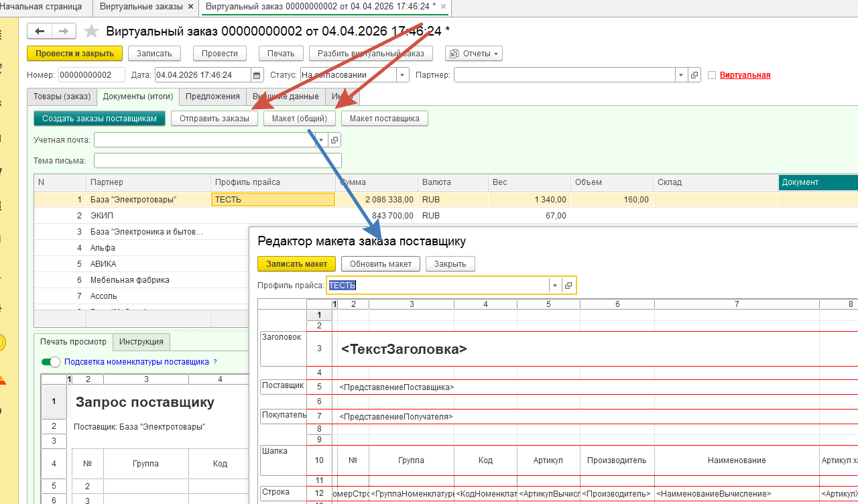Open Профиль прайса dropdown in layout editor

point(554,286)
